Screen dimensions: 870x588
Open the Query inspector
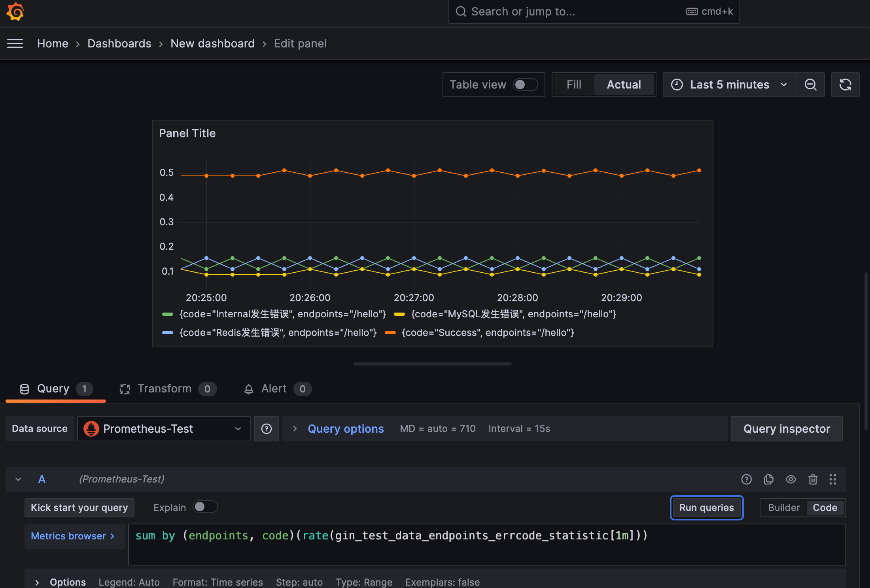(787, 429)
